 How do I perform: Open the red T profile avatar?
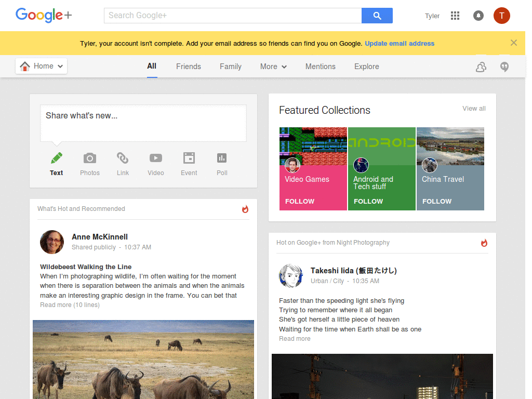501,16
